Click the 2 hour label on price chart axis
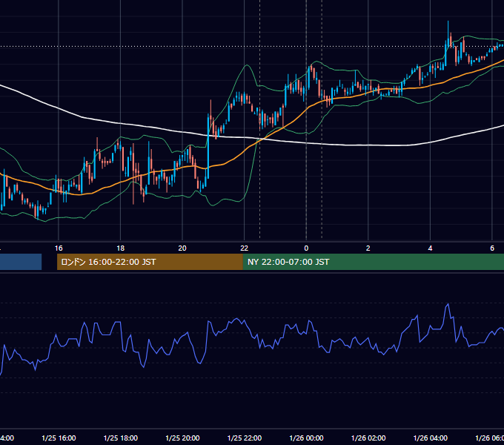 tap(368, 248)
